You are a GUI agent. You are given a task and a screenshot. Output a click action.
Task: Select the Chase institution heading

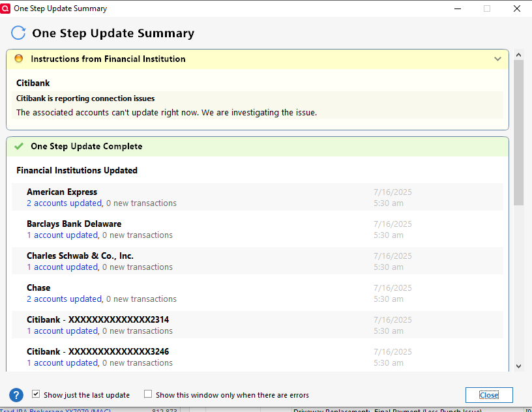pos(38,287)
